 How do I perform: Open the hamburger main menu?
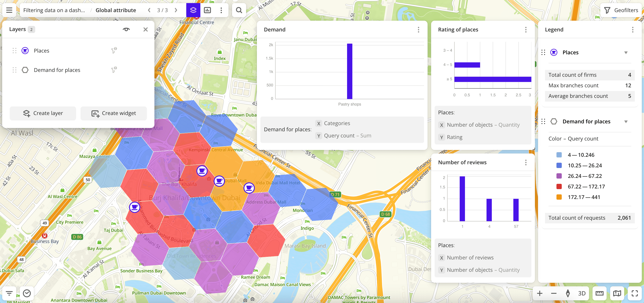pyautogui.click(x=9, y=10)
